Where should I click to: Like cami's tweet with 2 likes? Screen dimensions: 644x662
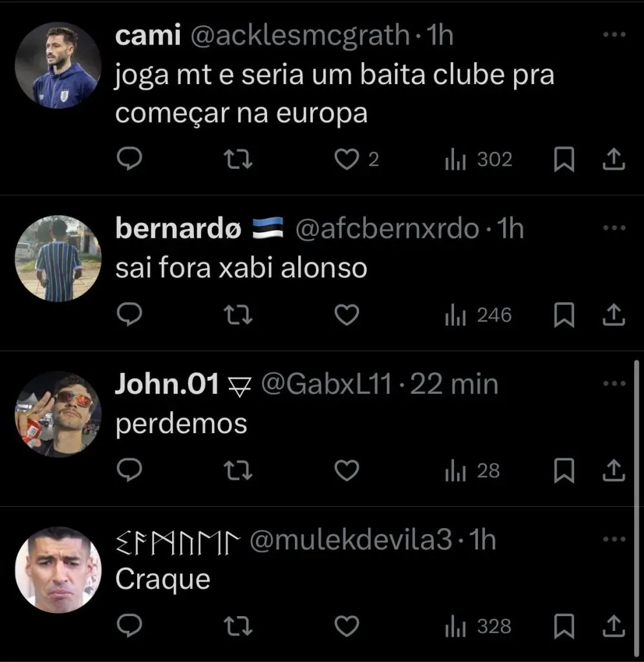coord(348,160)
